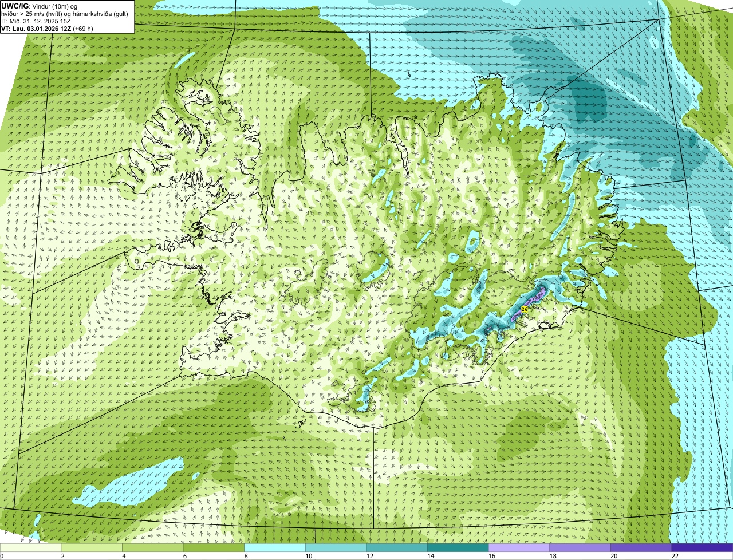Click the 0–2 m/s pale yellow legend swatch

pos(30,547)
